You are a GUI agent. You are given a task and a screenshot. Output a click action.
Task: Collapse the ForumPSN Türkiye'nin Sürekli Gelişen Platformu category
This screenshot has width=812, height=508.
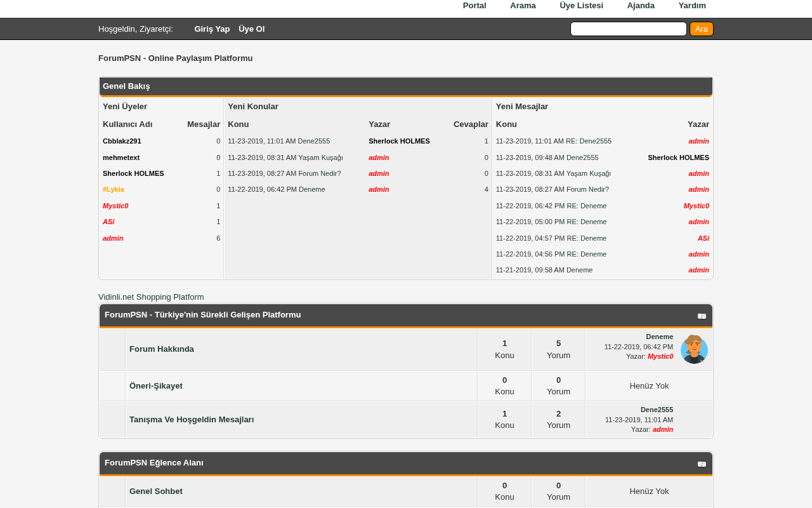tap(702, 316)
